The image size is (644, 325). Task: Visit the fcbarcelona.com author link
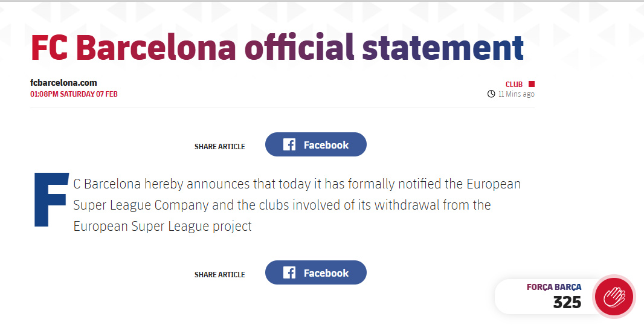click(x=63, y=83)
